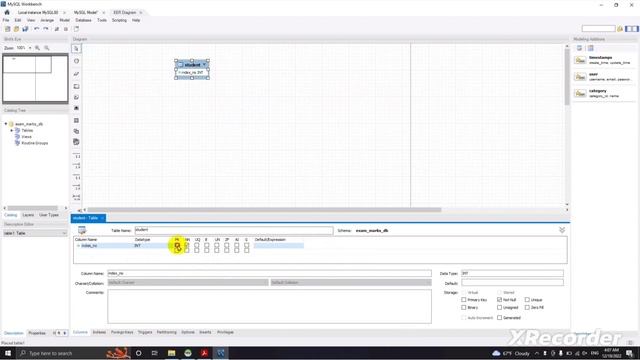This screenshot has height=360, width=640.
Task: Select the new layer tool
Action: click(76, 87)
